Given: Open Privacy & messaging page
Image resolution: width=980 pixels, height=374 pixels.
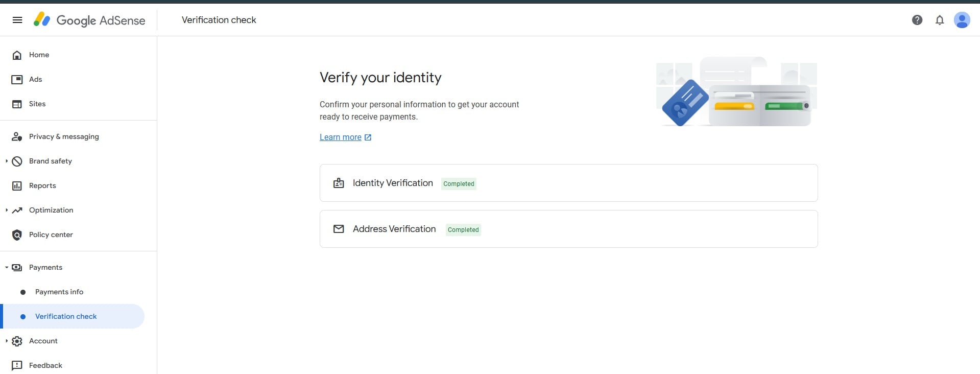Looking at the screenshot, I should point(64,137).
